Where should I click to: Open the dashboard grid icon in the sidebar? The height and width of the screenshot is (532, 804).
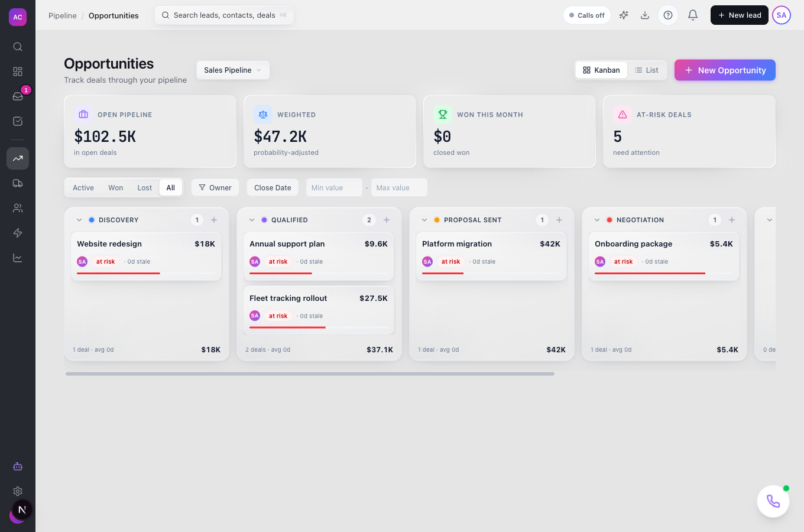point(18,72)
